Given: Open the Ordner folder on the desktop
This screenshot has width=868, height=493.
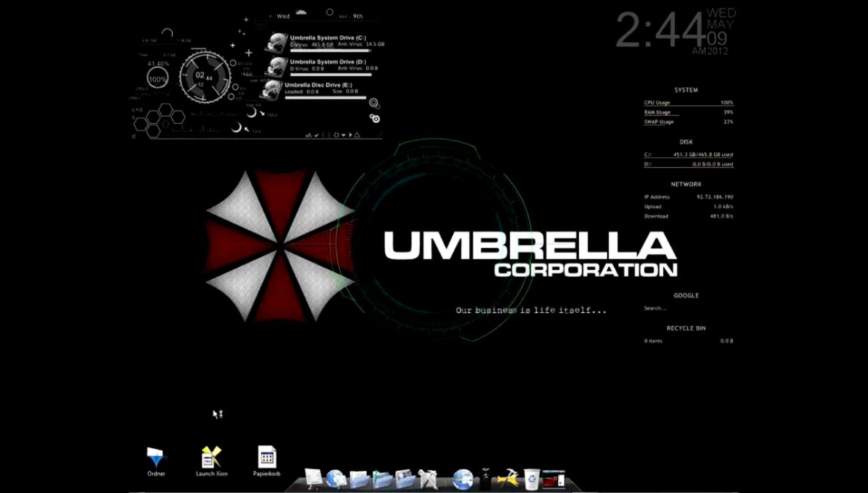Looking at the screenshot, I should coord(154,456).
